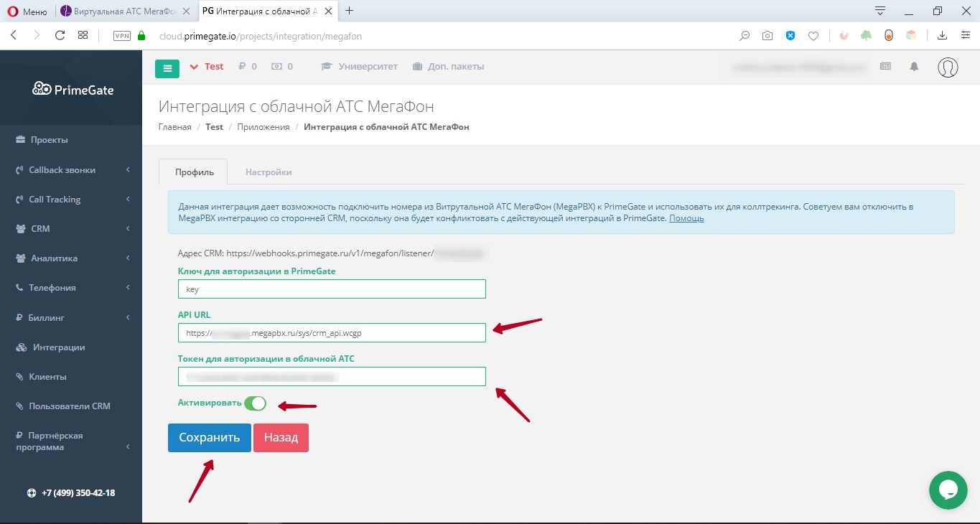Open the news card icon in header

point(885,66)
